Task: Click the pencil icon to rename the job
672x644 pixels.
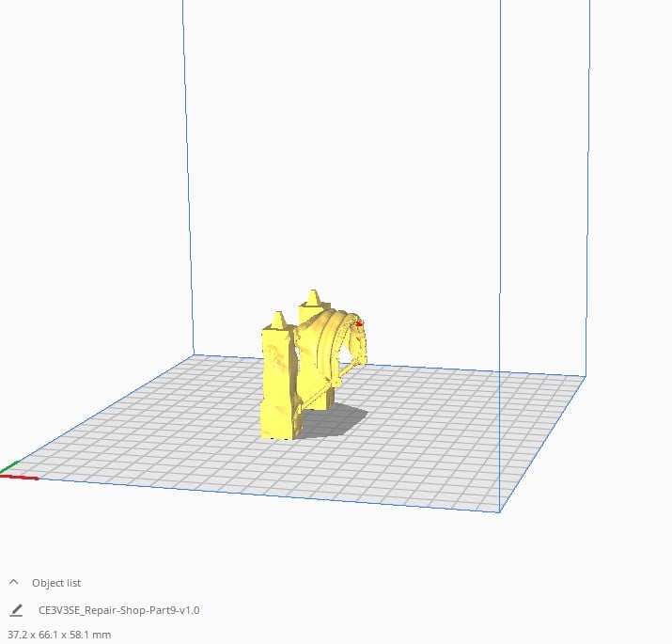Action: coord(16,610)
